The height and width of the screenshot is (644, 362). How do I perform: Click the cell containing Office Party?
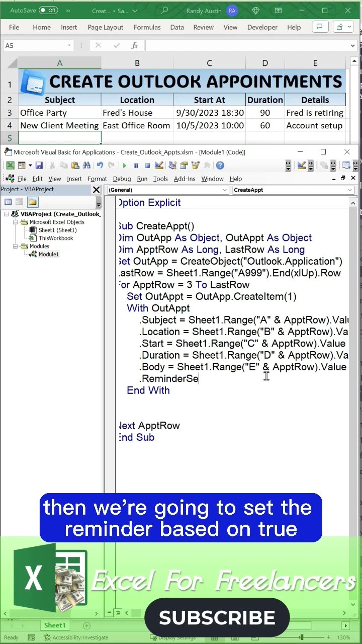(59, 113)
